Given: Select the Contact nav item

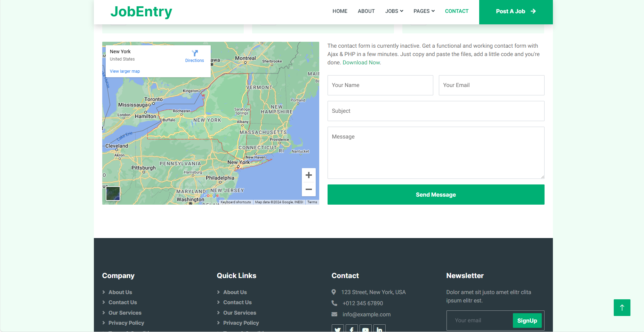Looking at the screenshot, I should 457,11.
